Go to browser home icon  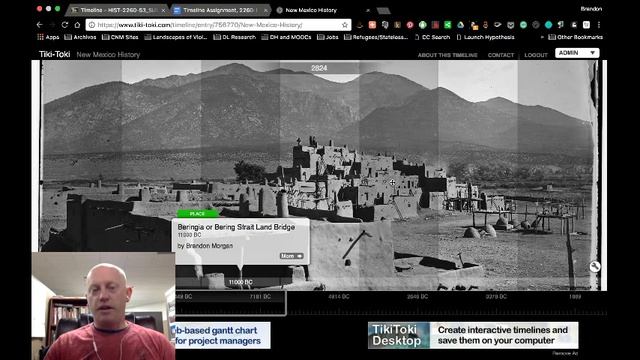click(x=77, y=25)
